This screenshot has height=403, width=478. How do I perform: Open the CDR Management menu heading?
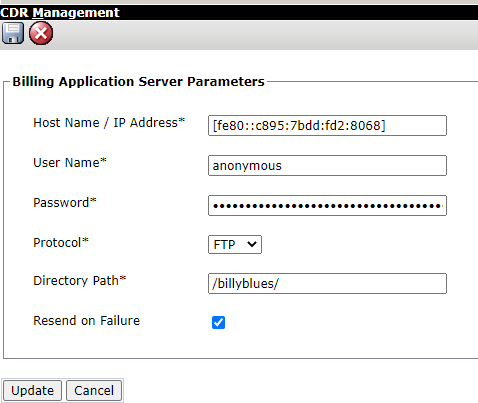point(60,13)
